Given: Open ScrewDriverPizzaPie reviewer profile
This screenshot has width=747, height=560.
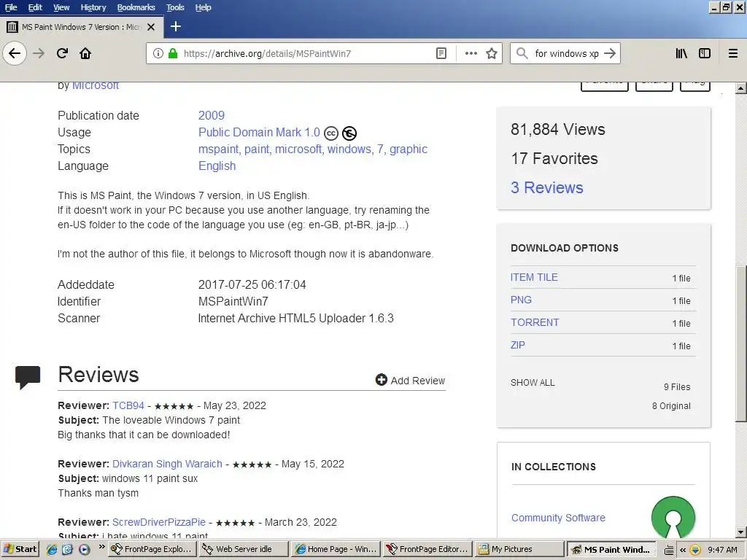Looking at the screenshot, I should click(x=158, y=522).
